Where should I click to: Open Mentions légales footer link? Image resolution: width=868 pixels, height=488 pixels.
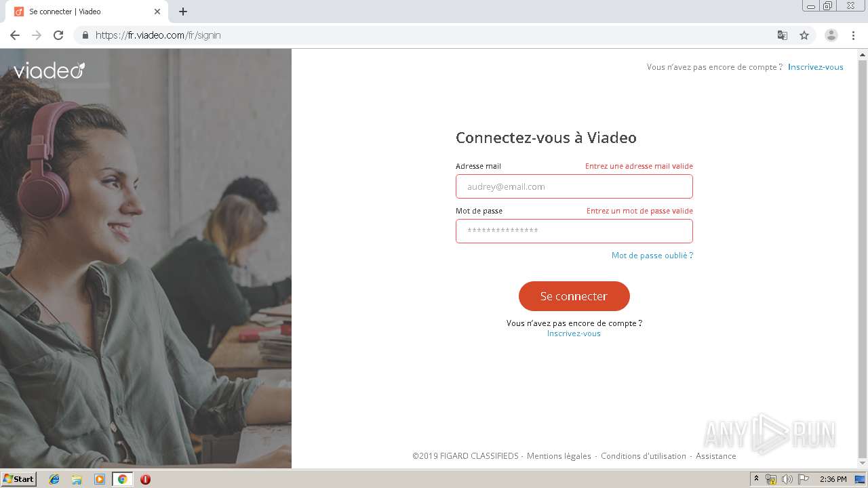(559, 456)
